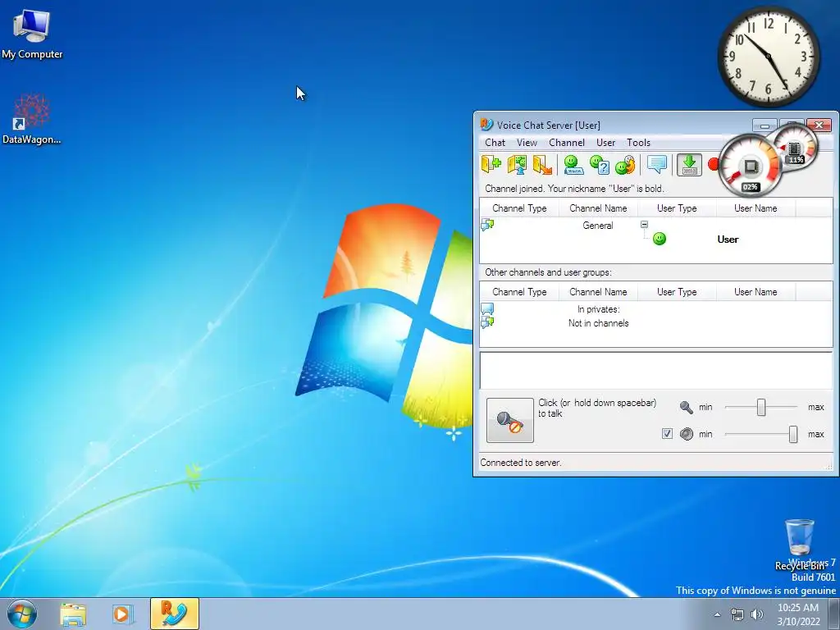The image size is (840, 630).
Task: Click lower list Channel Type column header
Action: (x=519, y=292)
